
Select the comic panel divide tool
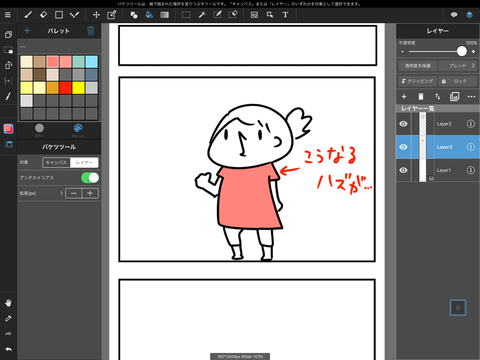click(254, 15)
